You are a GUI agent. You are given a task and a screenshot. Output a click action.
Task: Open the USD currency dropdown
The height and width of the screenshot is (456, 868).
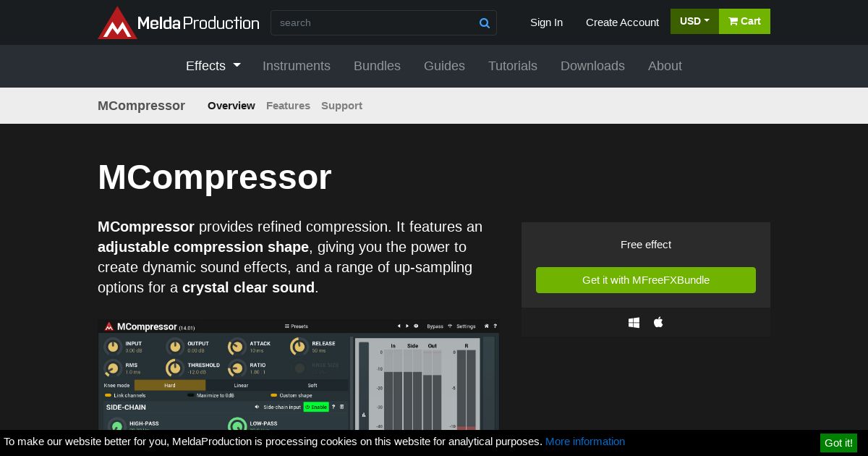click(x=694, y=21)
